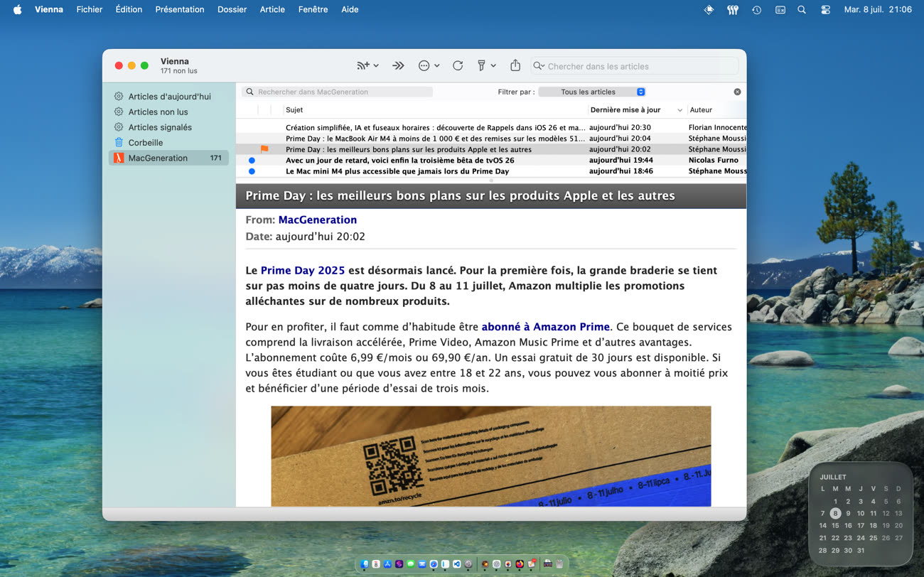924x577 pixels.
Task: Open Visual Studio Code from the Dock
Action: (457, 564)
